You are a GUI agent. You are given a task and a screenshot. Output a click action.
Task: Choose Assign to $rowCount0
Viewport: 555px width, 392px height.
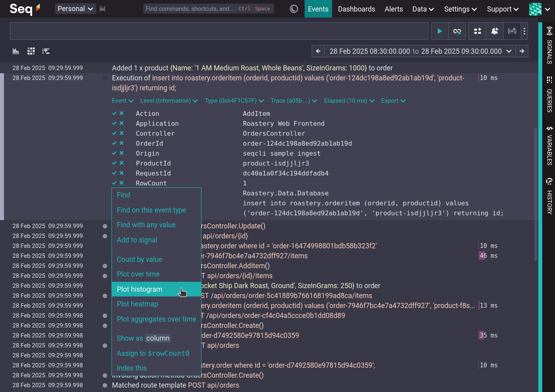click(156, 353)
